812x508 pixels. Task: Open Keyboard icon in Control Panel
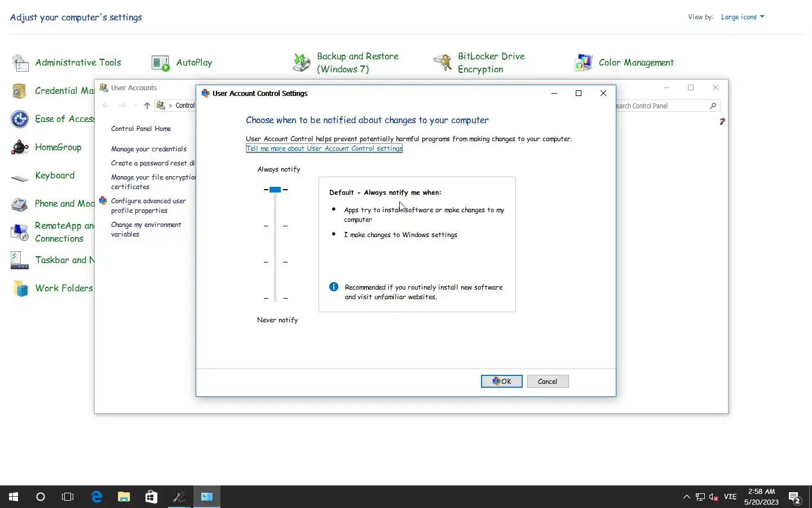click(x=20, y=178)
